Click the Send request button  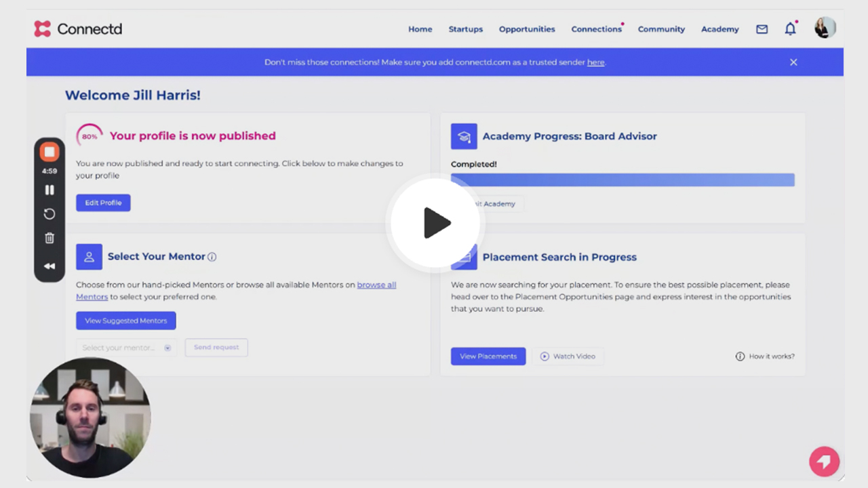pyautogui.click(x=216, y=348)
